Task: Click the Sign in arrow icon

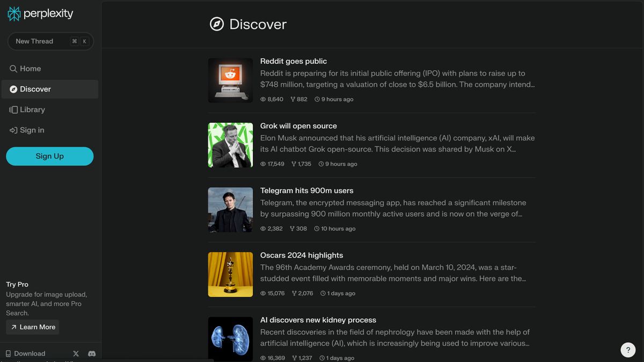Action: pos(13,130)
